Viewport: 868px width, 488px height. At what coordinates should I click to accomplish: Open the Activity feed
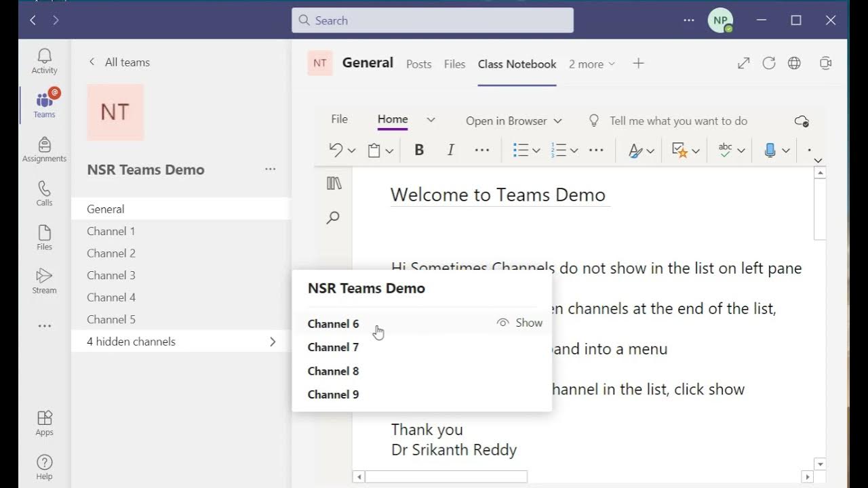coord(44,61)
